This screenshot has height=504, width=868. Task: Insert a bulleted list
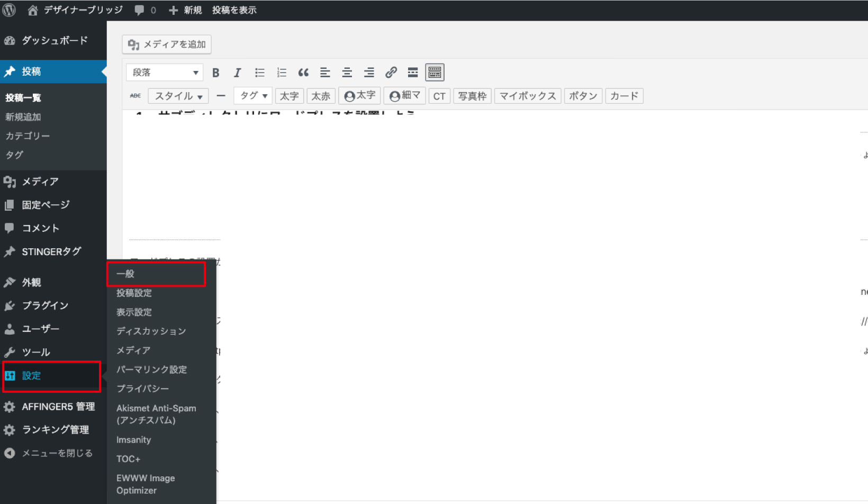pyautogui.click(x=259, y=73)
